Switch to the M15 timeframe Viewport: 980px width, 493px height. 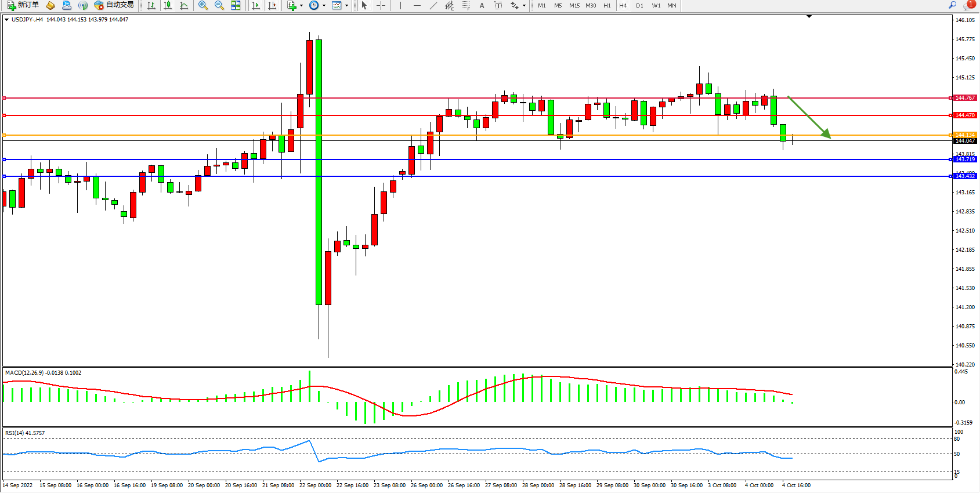pyautogui.click(x=574, y=5)
